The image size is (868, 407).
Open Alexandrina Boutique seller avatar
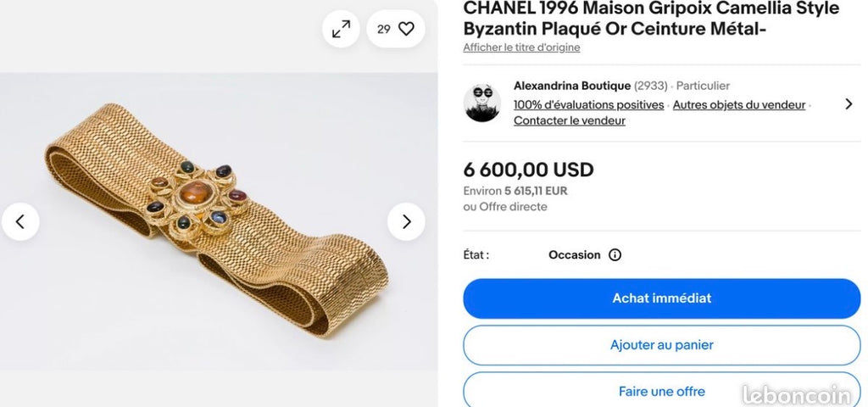click(x=482, y=103)
